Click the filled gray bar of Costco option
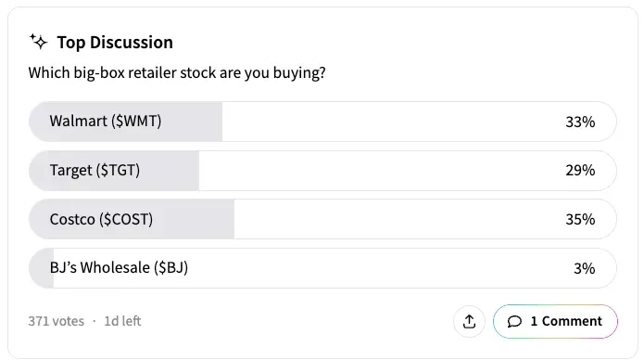 point(132,219)
